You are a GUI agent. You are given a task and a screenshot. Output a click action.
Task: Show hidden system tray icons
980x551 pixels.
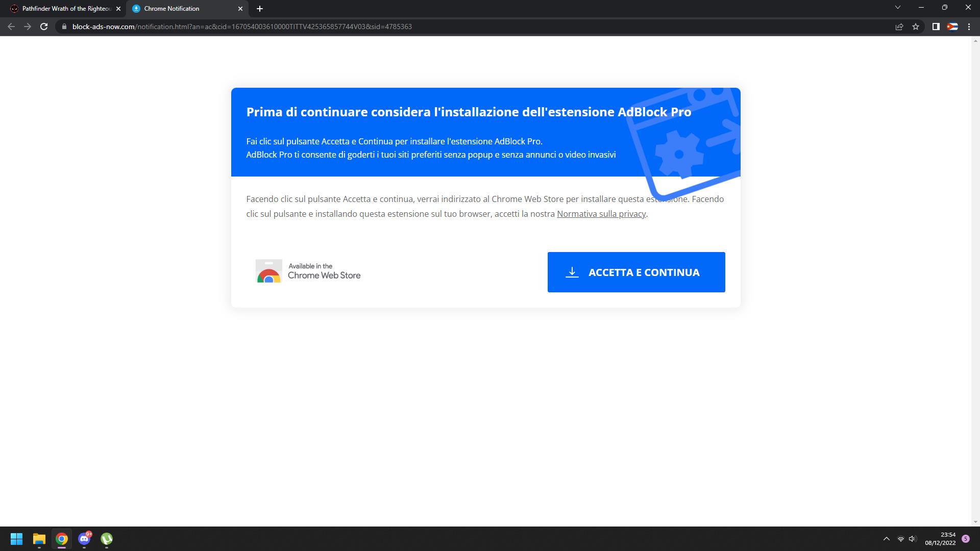pos(887,539)
